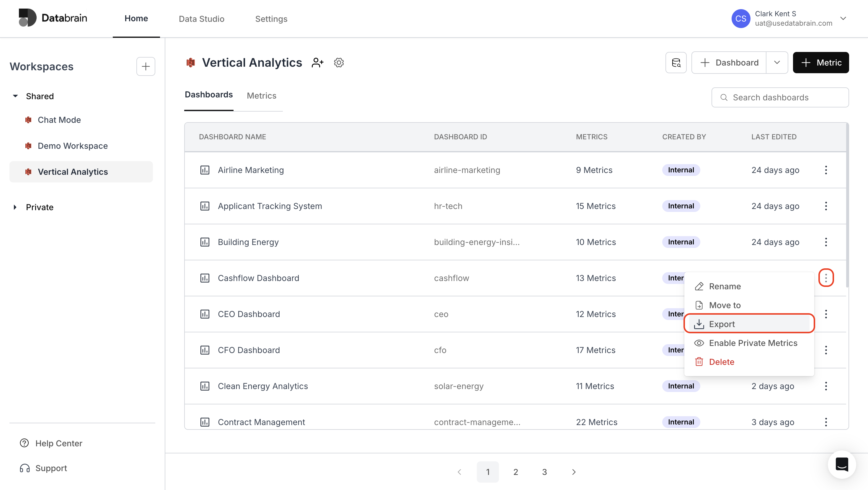Go to pagination page 2

(515, 472)
